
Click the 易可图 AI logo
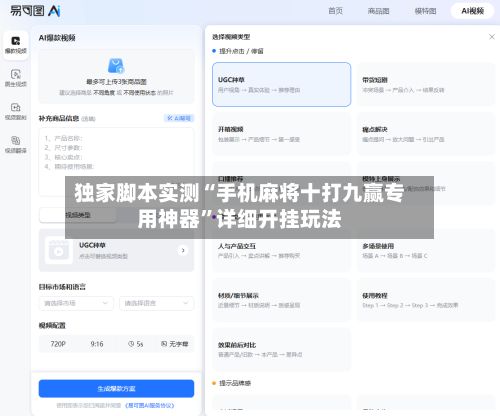click(35, 11)
